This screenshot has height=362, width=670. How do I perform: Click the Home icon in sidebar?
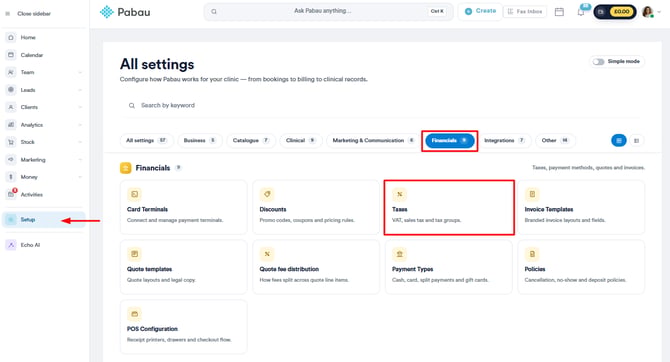[x=11, y=38]
